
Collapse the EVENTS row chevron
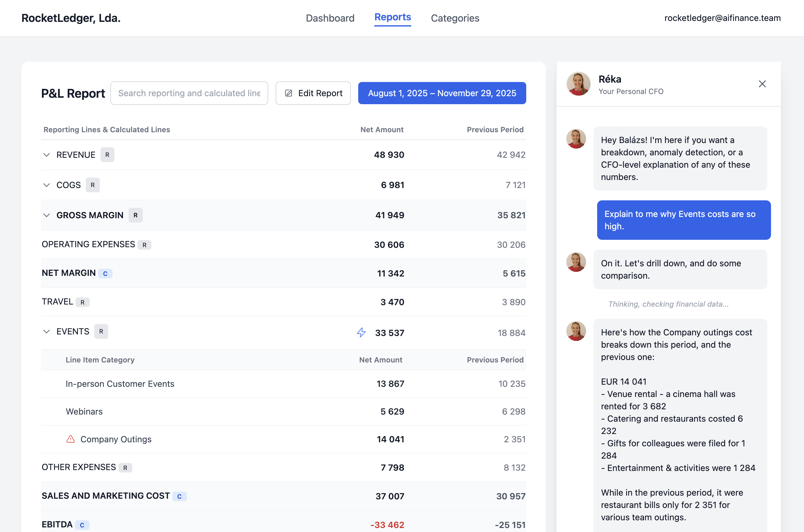tap(47, 331)
